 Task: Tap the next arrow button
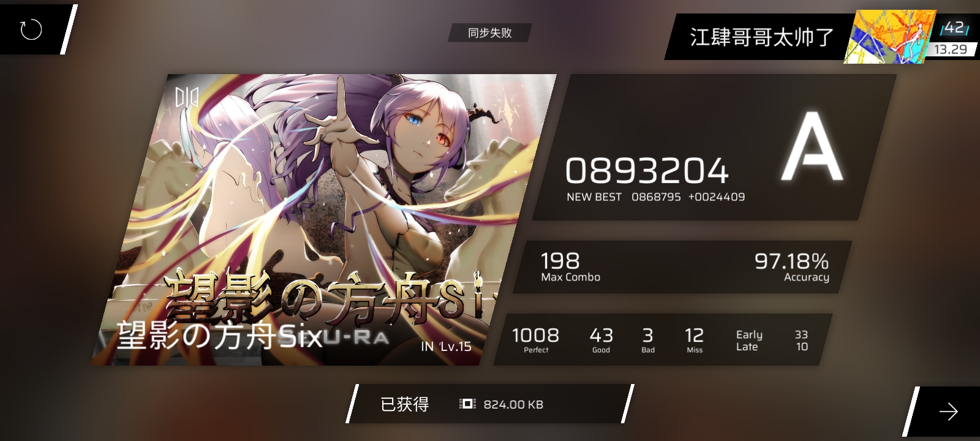click(x=948, y=412)
